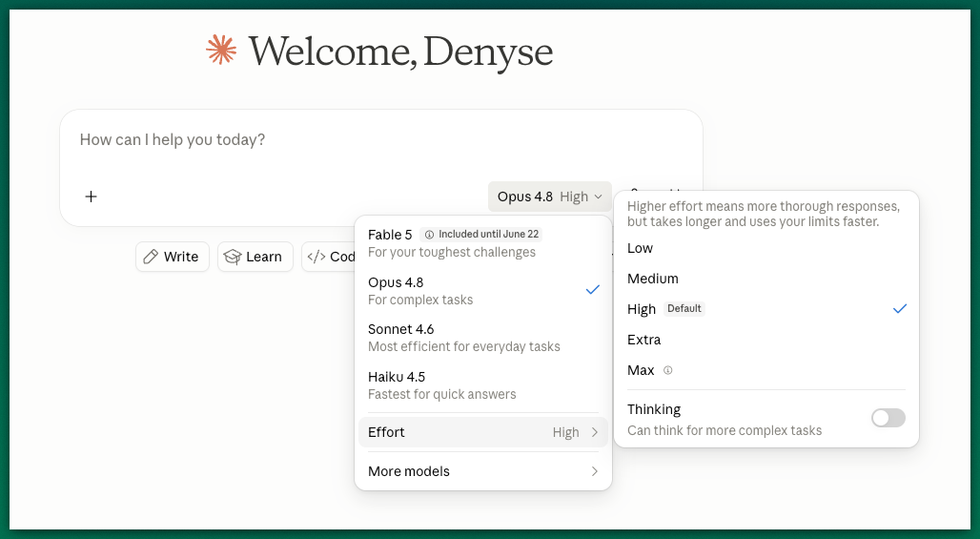Viewport: 980px width, 539px height.
Task: Click the text 'Can think for more complex tasks'
Action: tap(725, 430)
